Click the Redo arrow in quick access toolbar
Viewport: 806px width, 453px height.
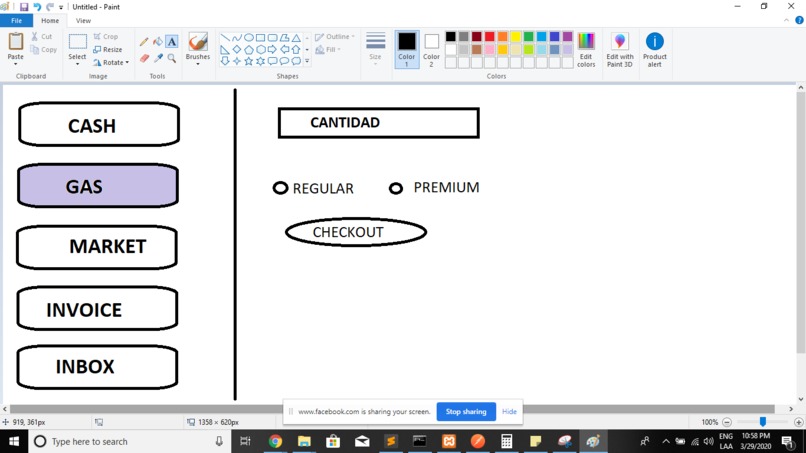pyautogui.click(x=50, y=7)
